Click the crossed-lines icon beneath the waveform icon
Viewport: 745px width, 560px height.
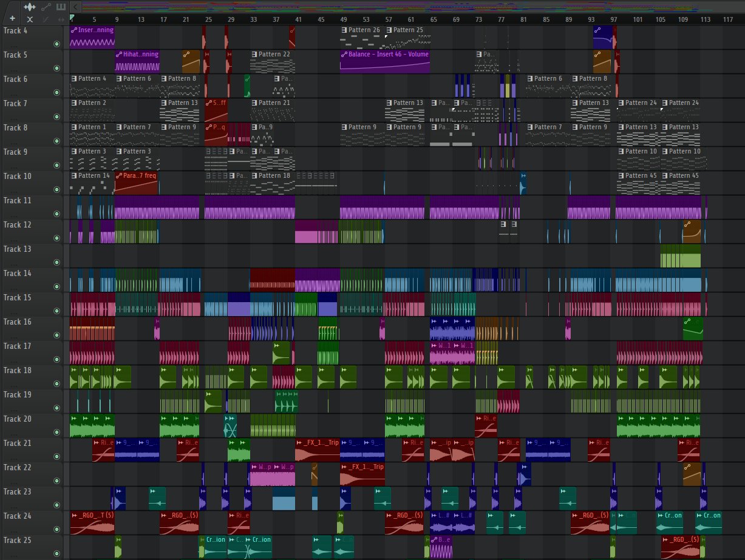coord(30,19)
